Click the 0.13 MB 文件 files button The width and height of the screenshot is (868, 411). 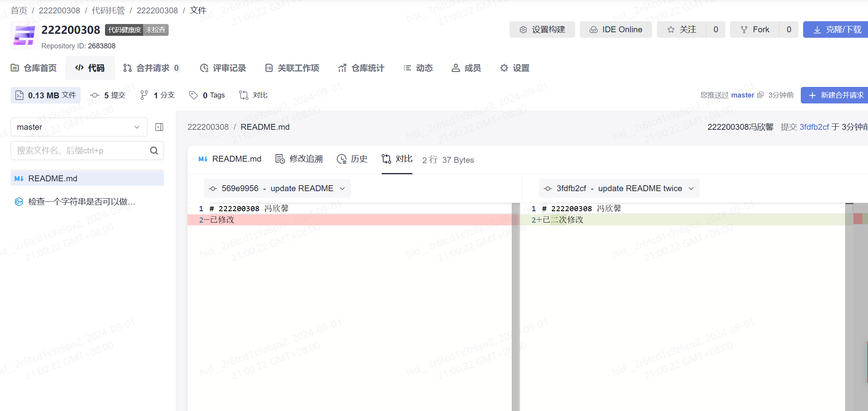(46, 95)
